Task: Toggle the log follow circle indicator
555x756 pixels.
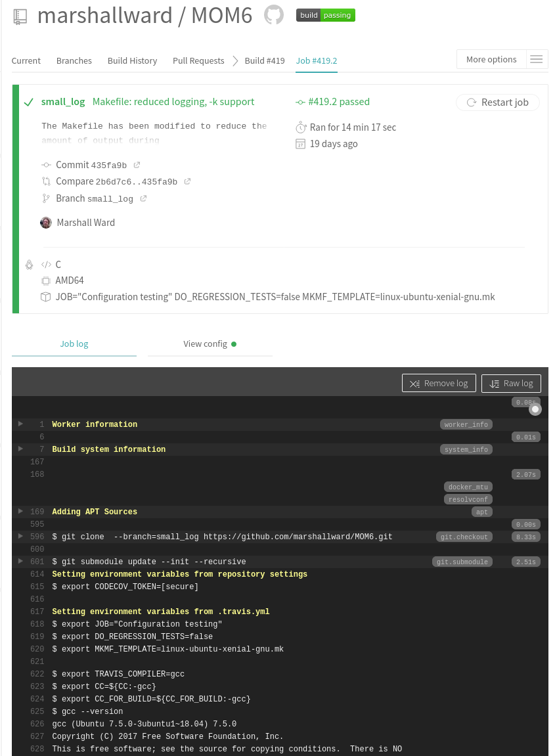Action: point(535,409)
